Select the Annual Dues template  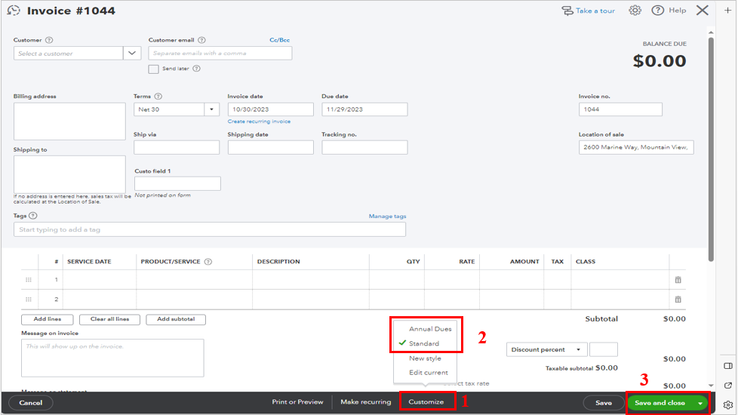tap(430, 329)
